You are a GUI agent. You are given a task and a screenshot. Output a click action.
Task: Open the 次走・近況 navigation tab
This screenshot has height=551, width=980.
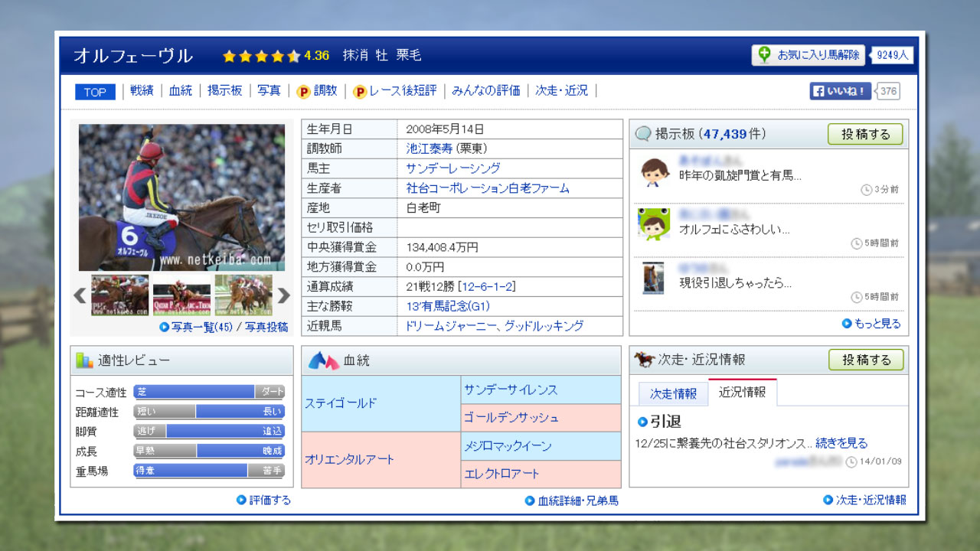point(562,91)
